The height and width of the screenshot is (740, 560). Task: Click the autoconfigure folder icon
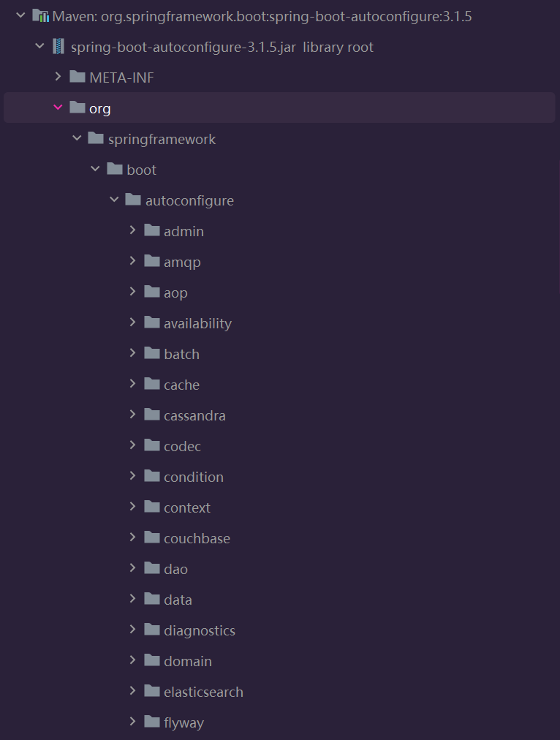click(133, 200)
